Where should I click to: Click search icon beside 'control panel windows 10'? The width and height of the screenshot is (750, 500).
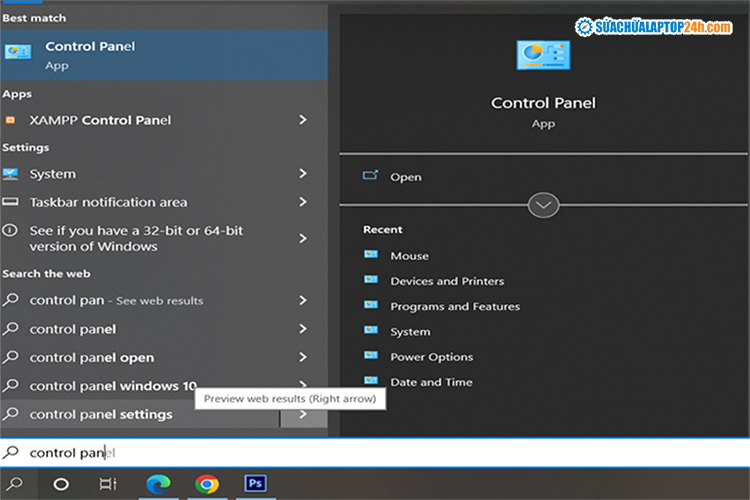click(11, 386)
